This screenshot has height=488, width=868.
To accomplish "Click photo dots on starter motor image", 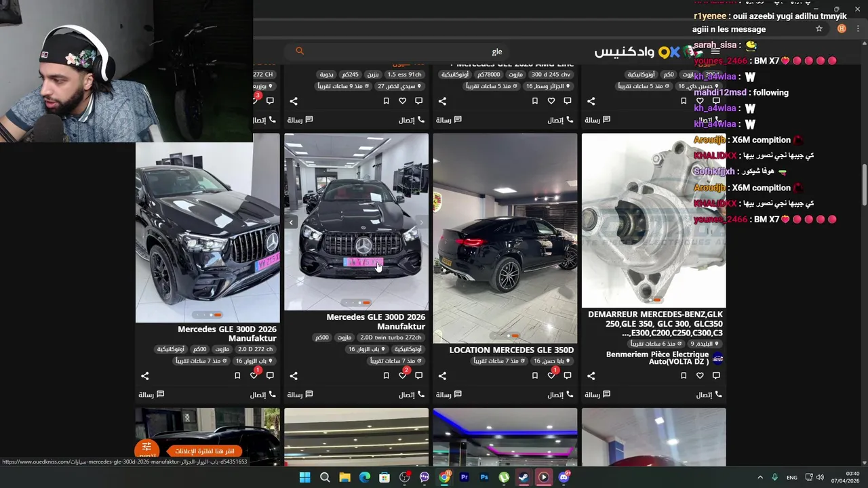I will [654, 300].
